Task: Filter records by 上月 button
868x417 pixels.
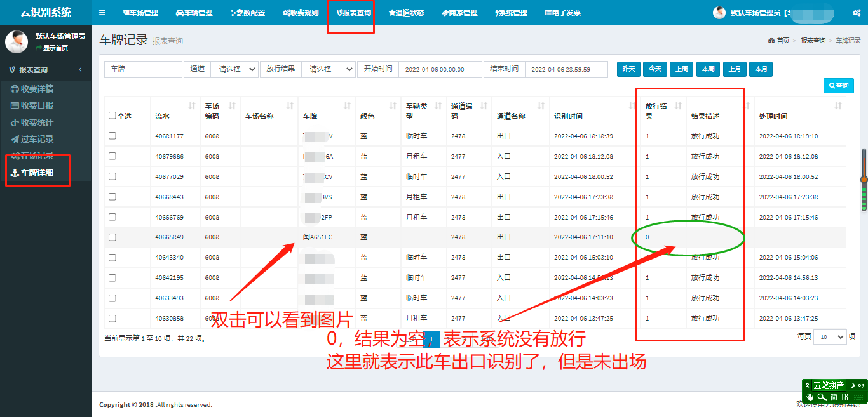Action: click(x=735, y=69)
